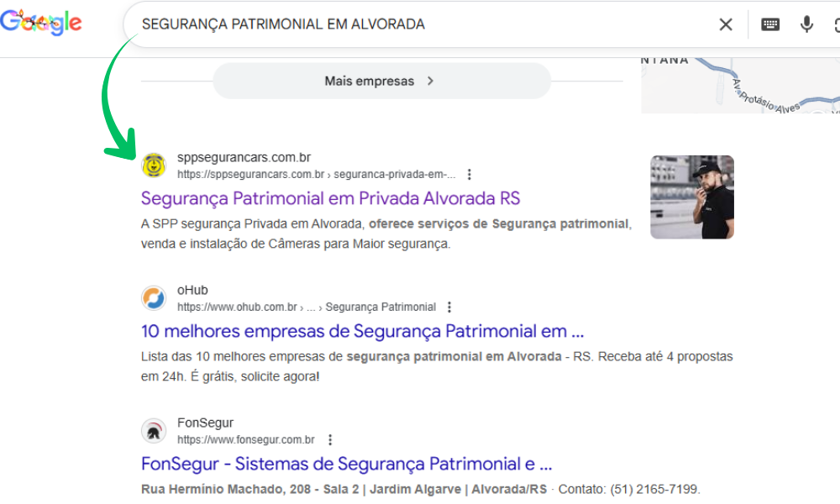Click the sppsegurancars.com.br site name

coord(244,157)
